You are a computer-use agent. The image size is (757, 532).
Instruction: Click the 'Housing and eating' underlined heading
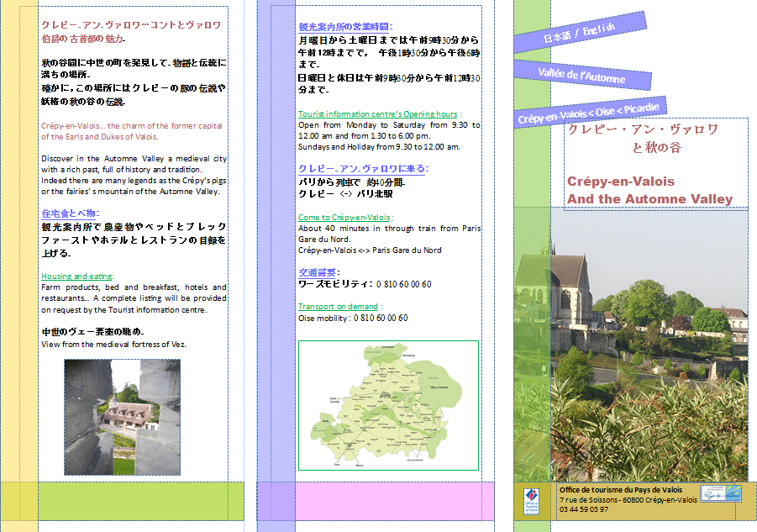pos(76,276)
